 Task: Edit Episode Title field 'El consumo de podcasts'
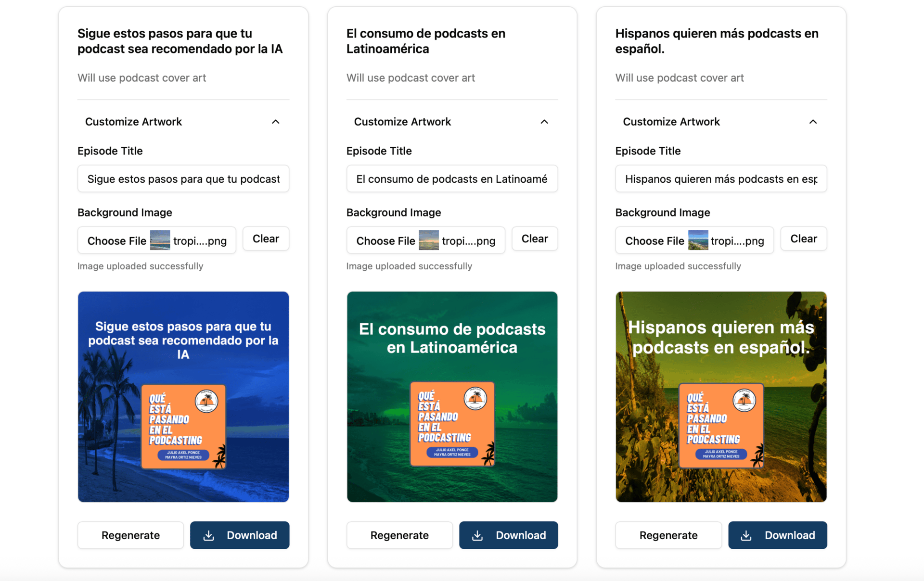coord(452,179)
